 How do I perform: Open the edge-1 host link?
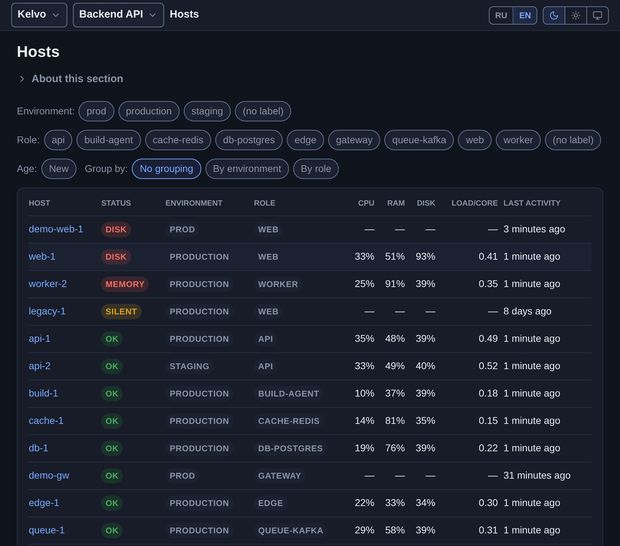43,503
